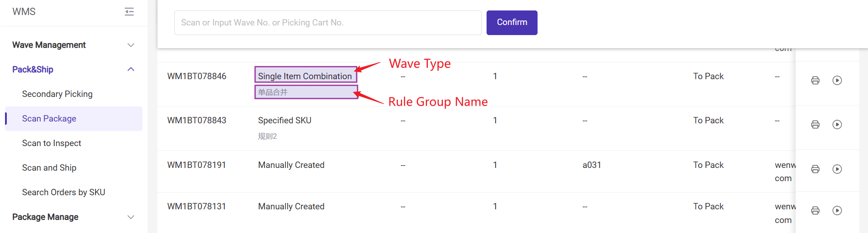Click printer icon for wave WM1BT078131
868x233 pixels.
pos(815,211)
